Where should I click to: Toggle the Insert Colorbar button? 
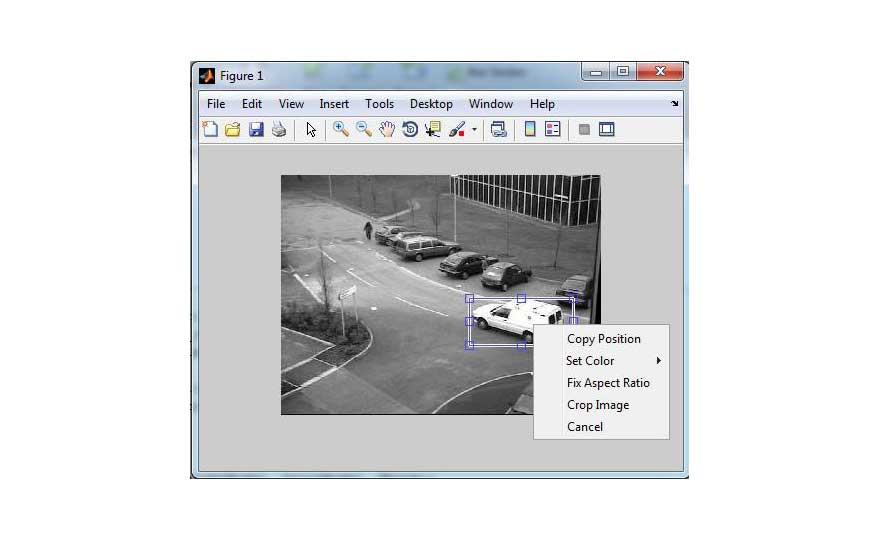point(530,129)
